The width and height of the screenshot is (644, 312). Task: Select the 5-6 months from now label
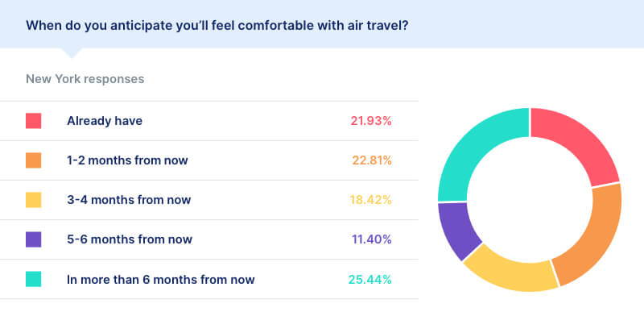[130, 239]
